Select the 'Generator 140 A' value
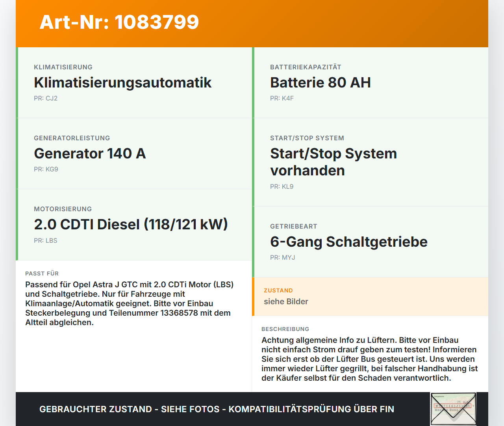The width and height of the screenshot is (504, 426). [x=90, y=153]
